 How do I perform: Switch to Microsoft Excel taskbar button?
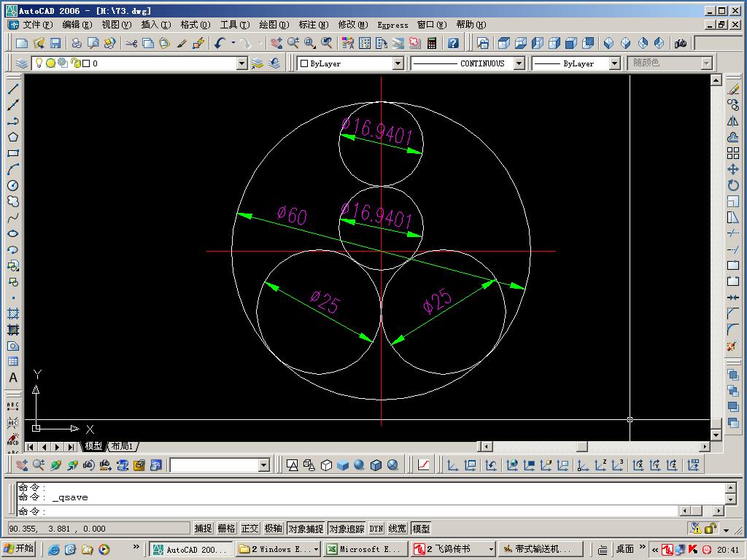[365, 550]
